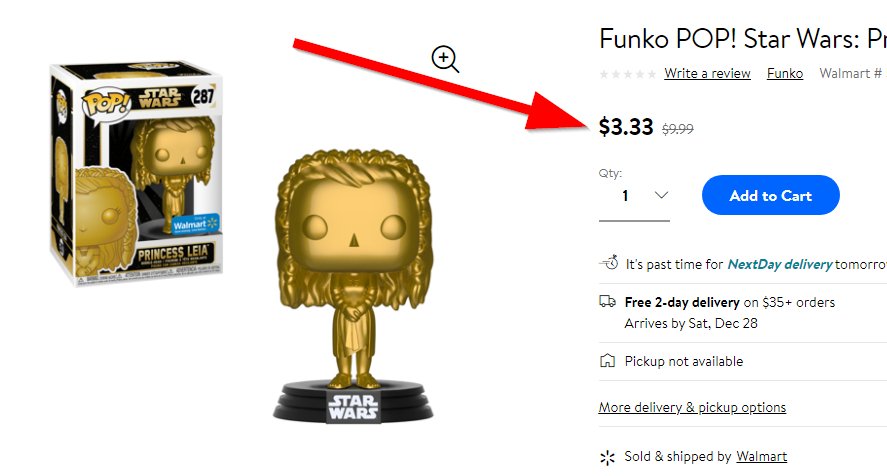Select the quantity value 1 field

coord(634,196)
